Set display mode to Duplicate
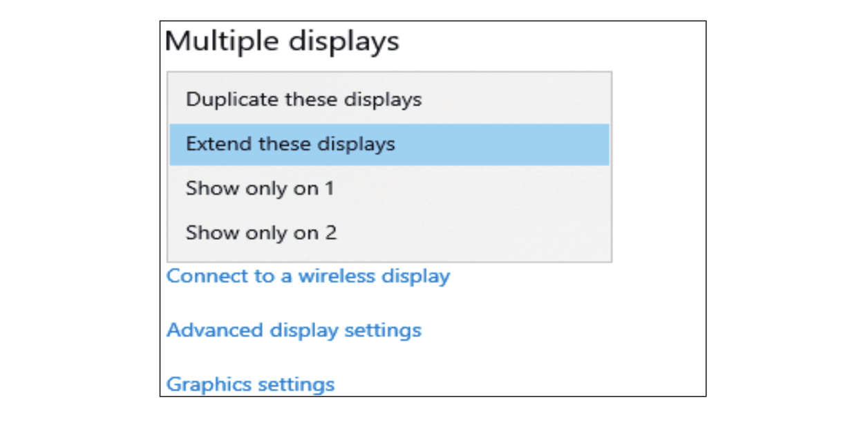Viewport: 868px width, 427px height. click(x=303, y=99)
